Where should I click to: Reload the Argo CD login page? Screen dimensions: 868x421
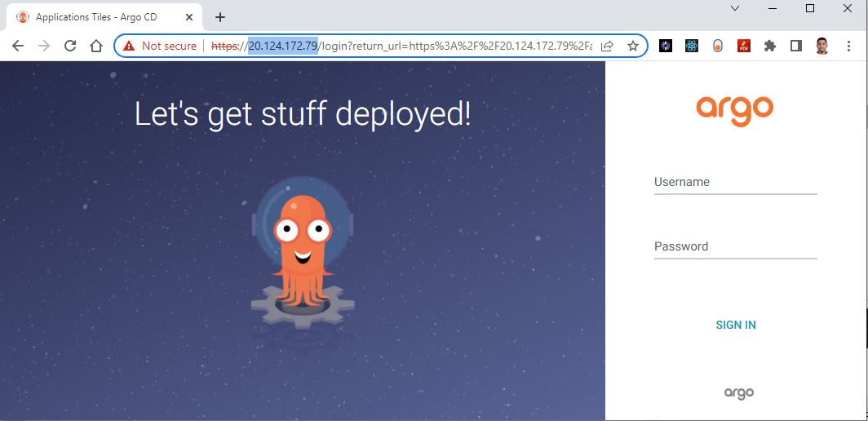click(70, 46)
